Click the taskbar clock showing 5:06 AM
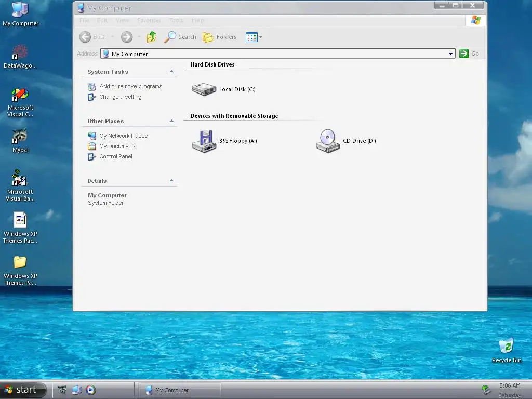This screenshot has width=532, height=399. (x=510, y=385)
